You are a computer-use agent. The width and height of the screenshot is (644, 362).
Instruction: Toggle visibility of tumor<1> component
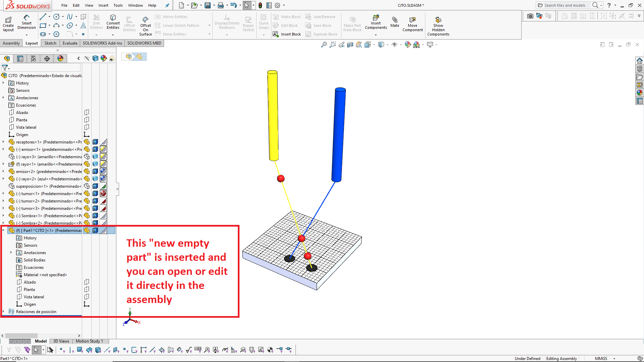[x=87, y=193]
